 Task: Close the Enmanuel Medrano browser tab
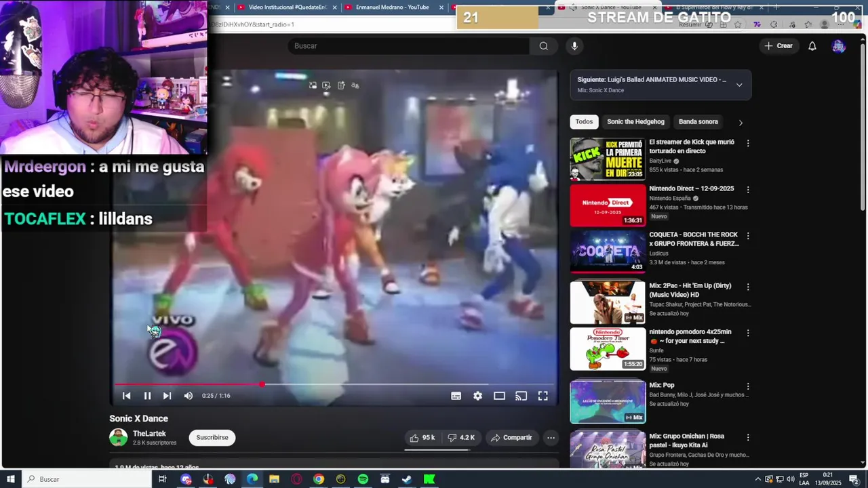tap(441, 7)
